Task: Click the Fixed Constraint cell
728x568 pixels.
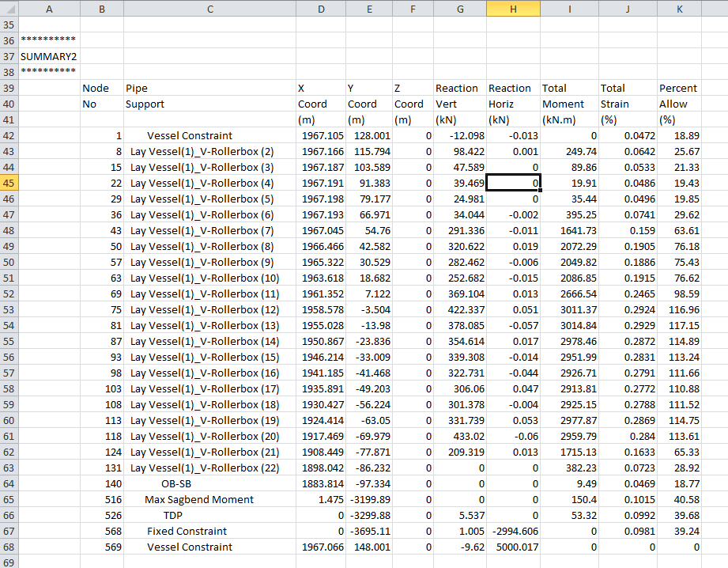Action: click(187, 531)
